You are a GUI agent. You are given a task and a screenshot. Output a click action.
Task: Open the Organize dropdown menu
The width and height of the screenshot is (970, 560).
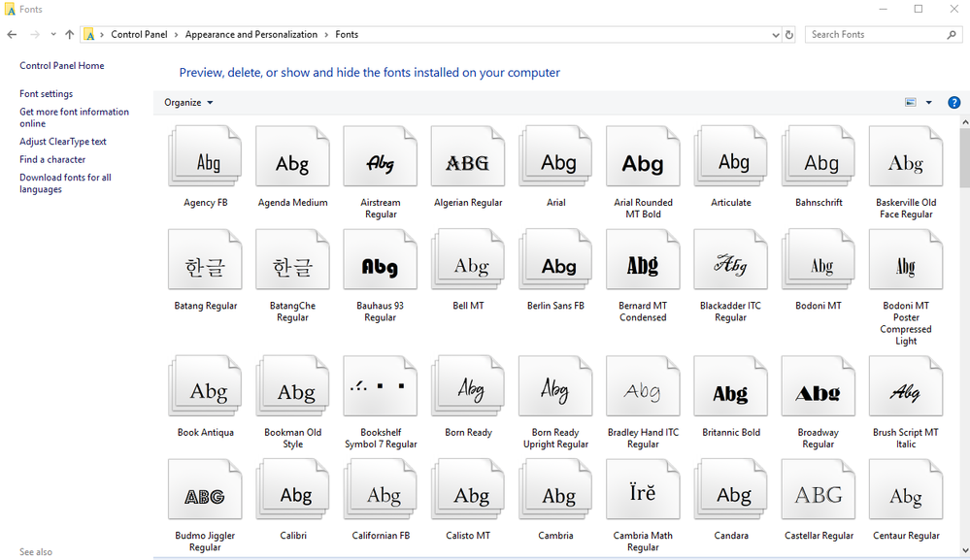pyautogui.click(x=188, y=103)
